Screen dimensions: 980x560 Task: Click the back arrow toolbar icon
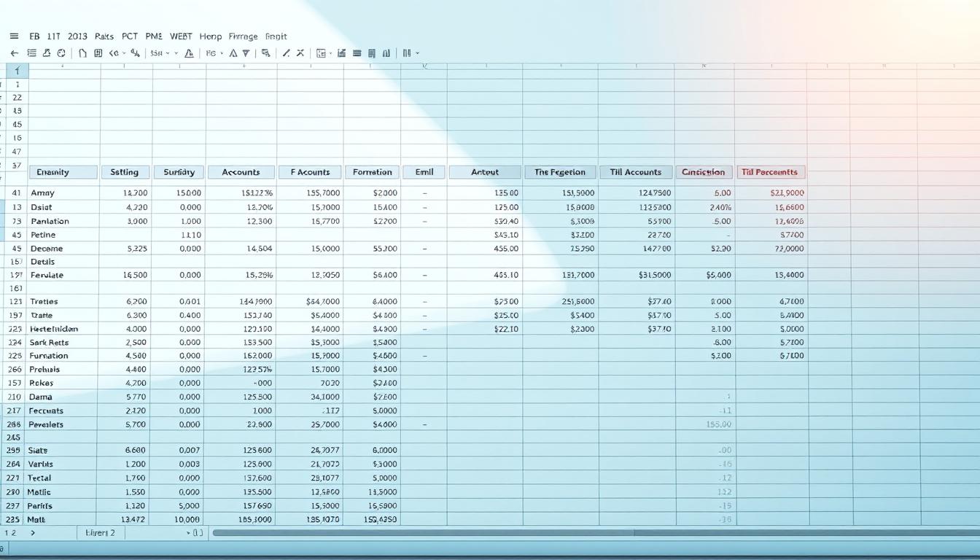(x=14, y=53)
